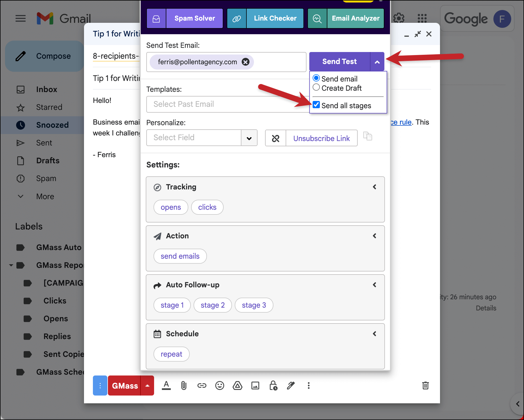The image size is (524, 420).
Task: Open the Select Past Email templates dropdown
Action: [x=228, y=104]
